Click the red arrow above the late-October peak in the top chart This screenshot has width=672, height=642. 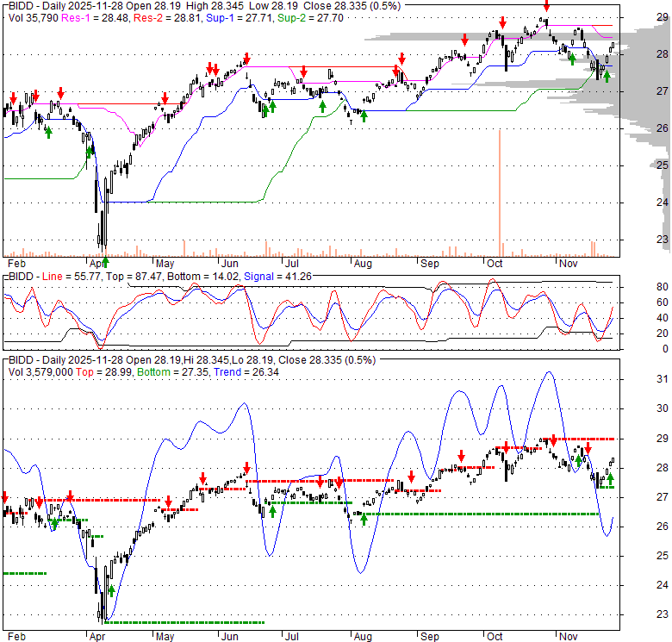click(x=545, y=7)
